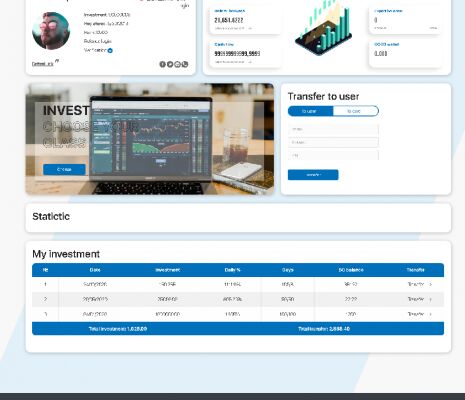Image resolution: width=465 pixels, height=400 pixels.
Task: Click the Transfer link in investment row 2
Action: tap(416, 299)
